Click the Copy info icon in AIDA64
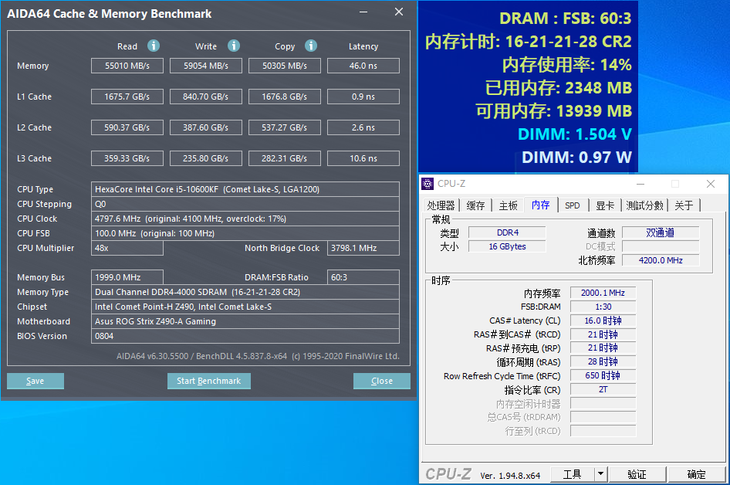 [x=311, y=46]
